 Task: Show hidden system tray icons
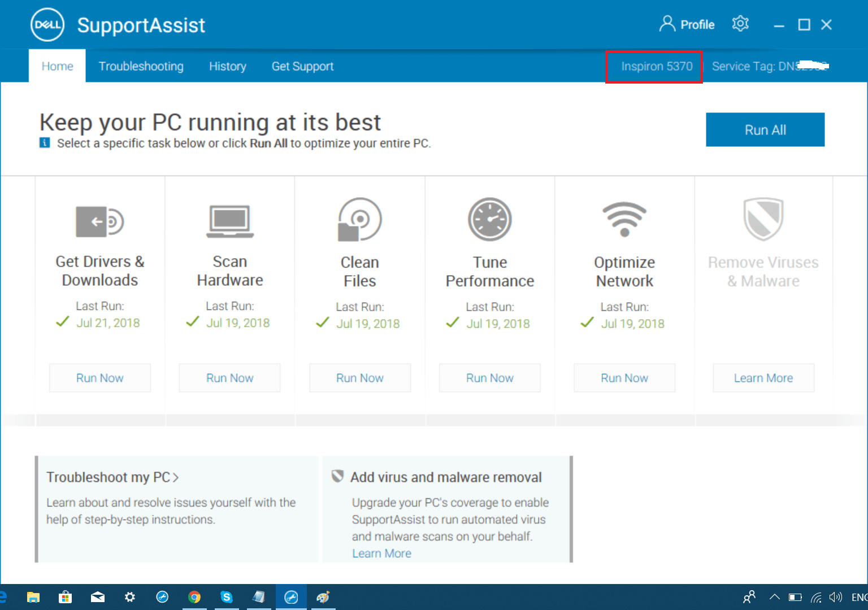click(775, 597)
